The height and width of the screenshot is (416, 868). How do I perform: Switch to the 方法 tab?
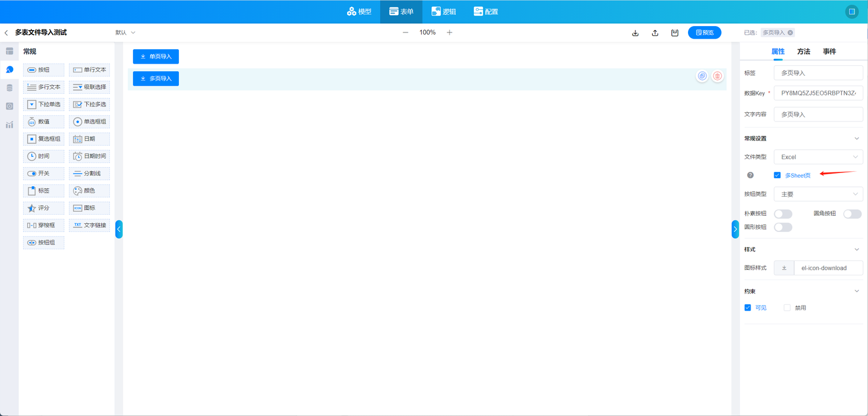click(x=803, y=51)
